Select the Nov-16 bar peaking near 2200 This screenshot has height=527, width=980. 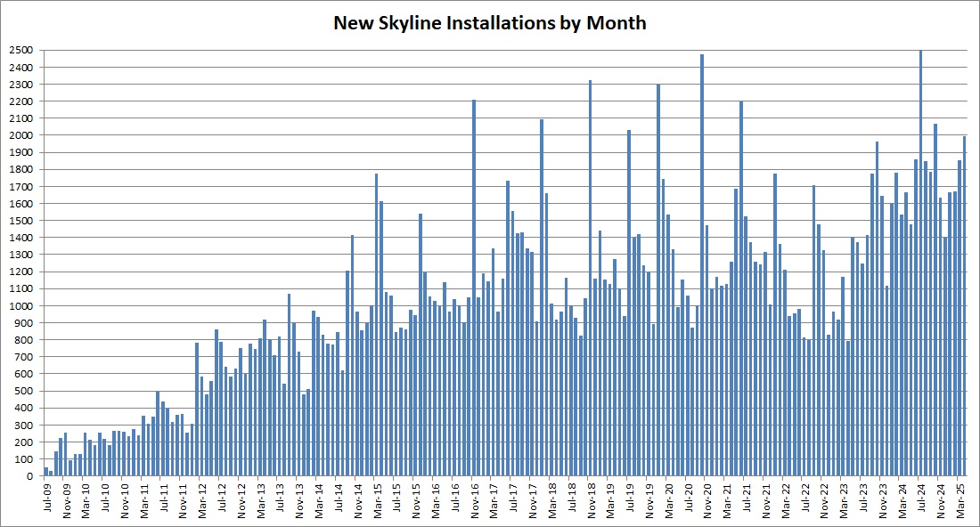point(474,288)
